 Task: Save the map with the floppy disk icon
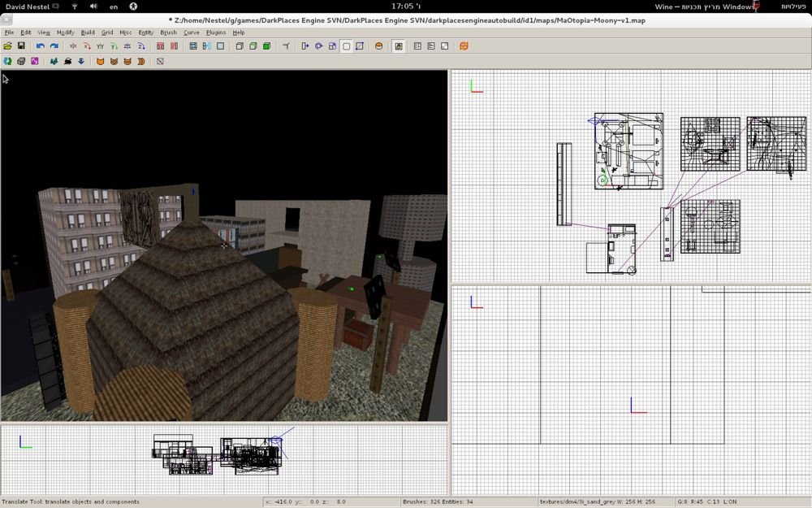coord(21,46)
